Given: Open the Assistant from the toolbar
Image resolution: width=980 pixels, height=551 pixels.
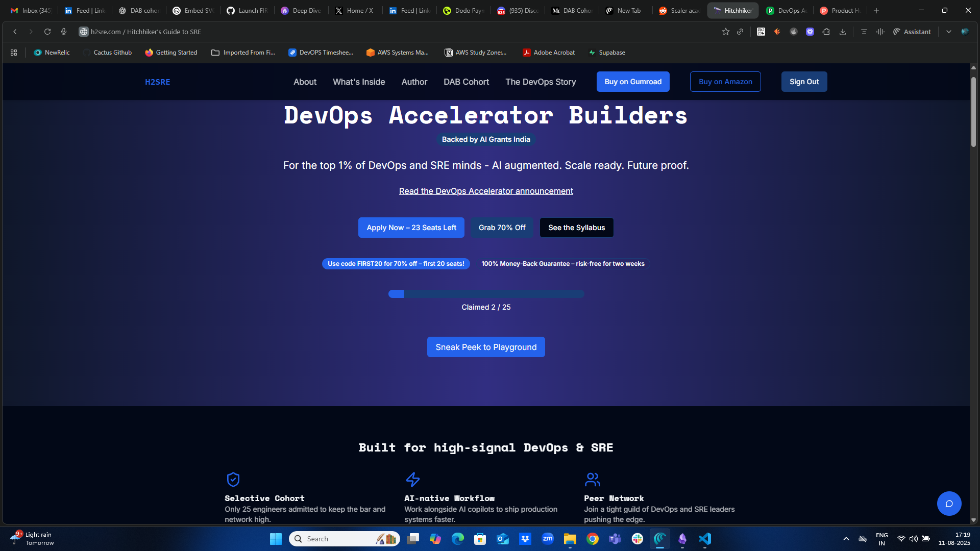Looking at the screenshot, I should click(x=912, y=32).
